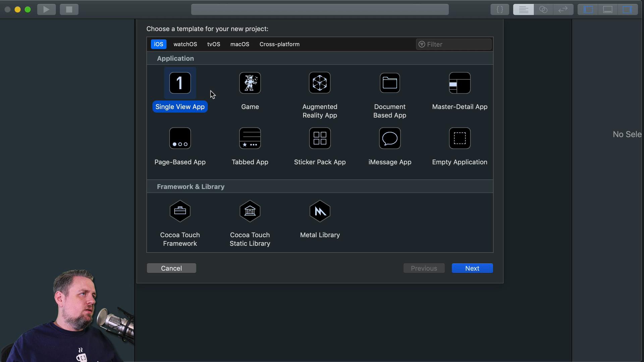Toggle the Inspectors panel

point(627,9)
